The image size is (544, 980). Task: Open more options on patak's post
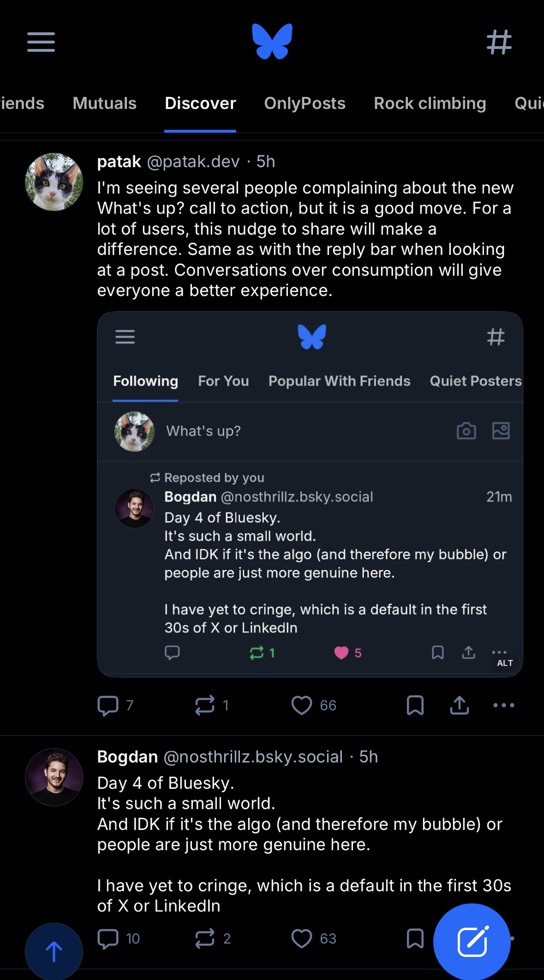(x=503, y=706)
